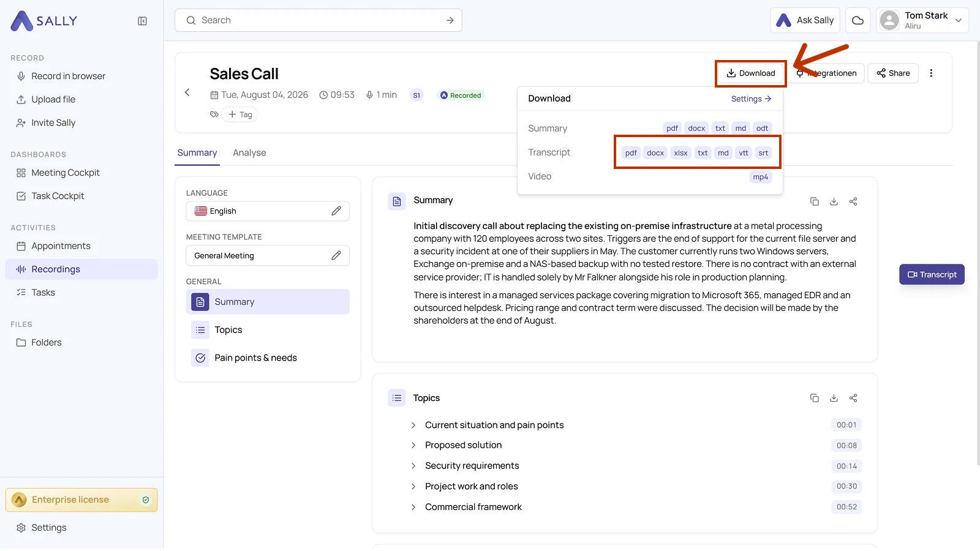Open Tom Stark account menu

click(x=922, y=20)
